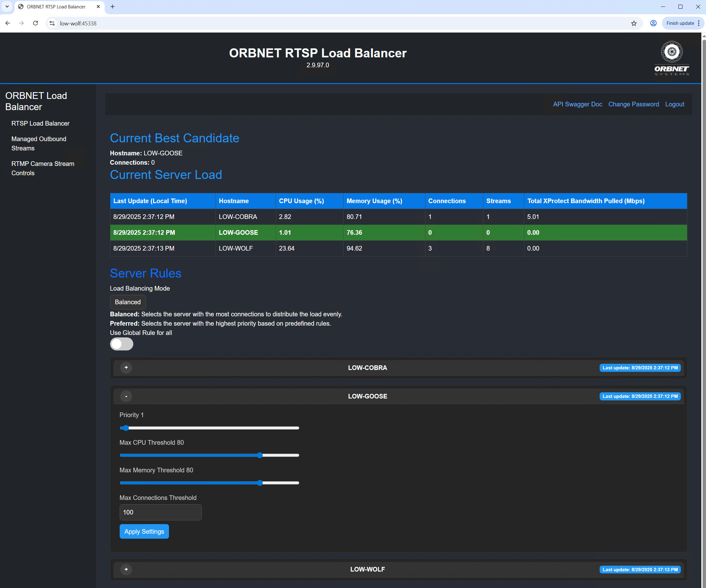The image size is (706, 588).
Task: Adjust the Max CPU Threshold slider
Action: (x=210, y=455)
